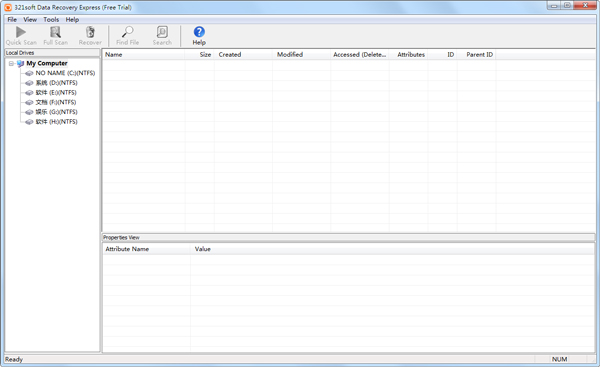Screen dimensions: 600x367
Task: Open the Search tool in toolbar
Action: click(x=162, y=32)
